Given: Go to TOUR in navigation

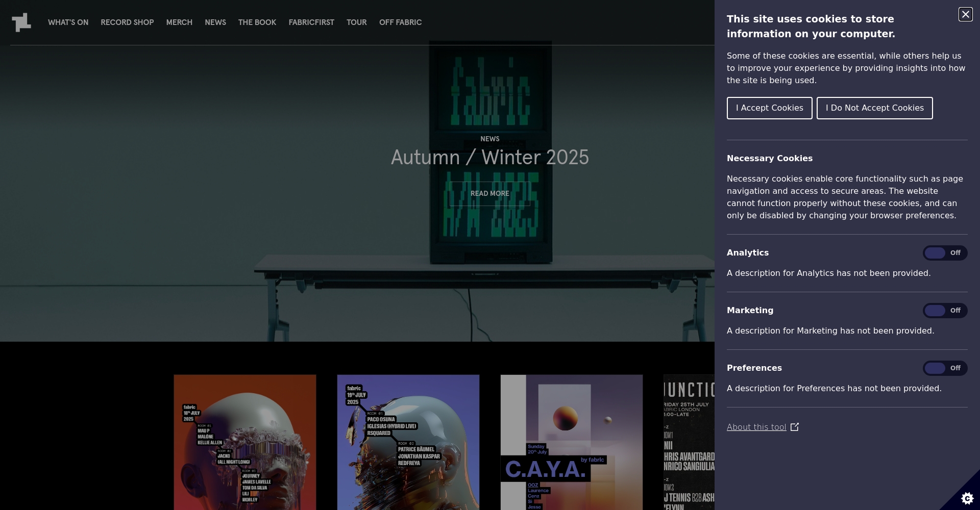Looking at the screenshot, I should point(356,22).
